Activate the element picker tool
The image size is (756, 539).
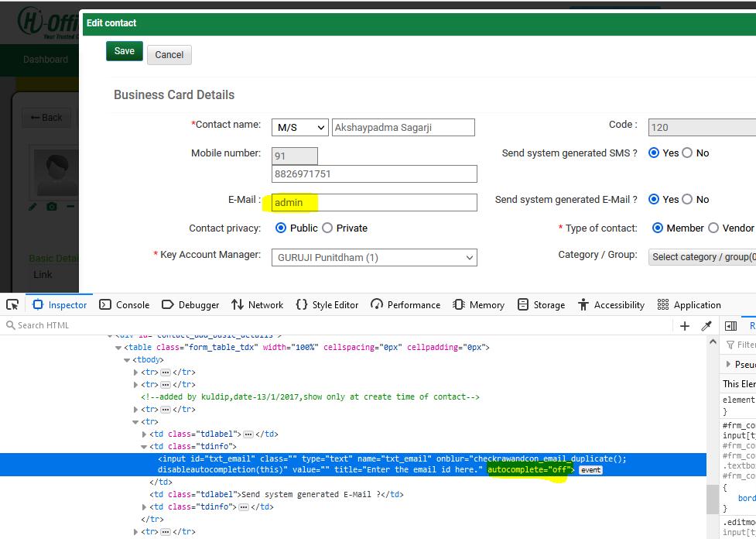12,304
